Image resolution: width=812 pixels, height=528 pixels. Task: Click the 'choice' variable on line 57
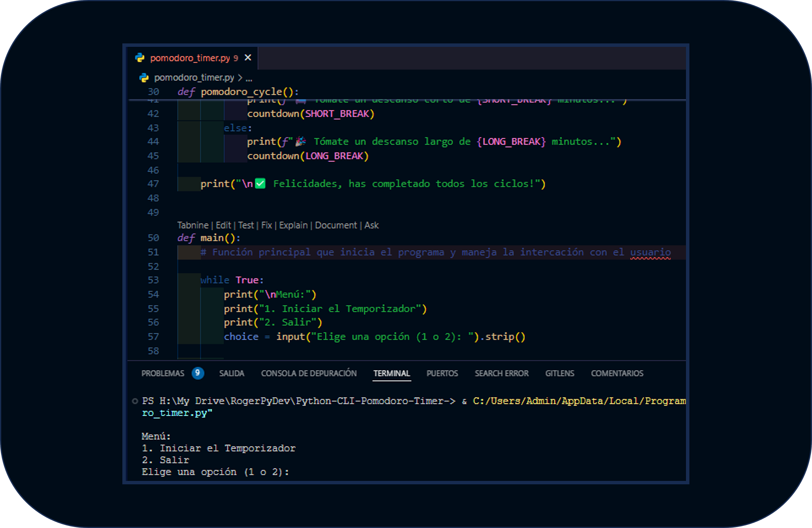(x=241, y=337)
